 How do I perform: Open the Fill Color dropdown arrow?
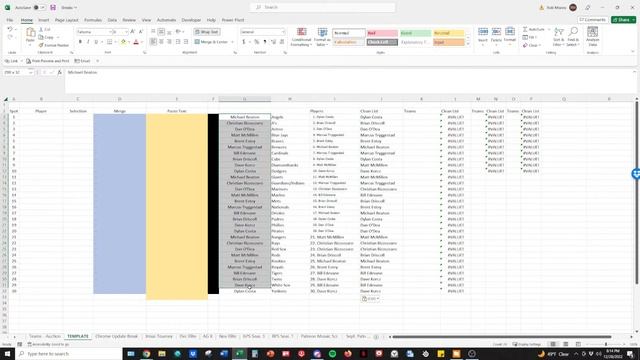tap(129, 42)
